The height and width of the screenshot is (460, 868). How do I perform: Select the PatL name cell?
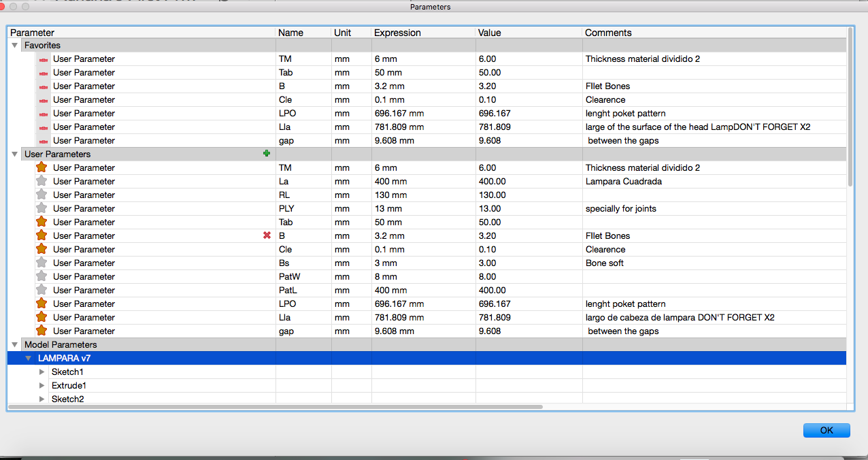point(303,290)
